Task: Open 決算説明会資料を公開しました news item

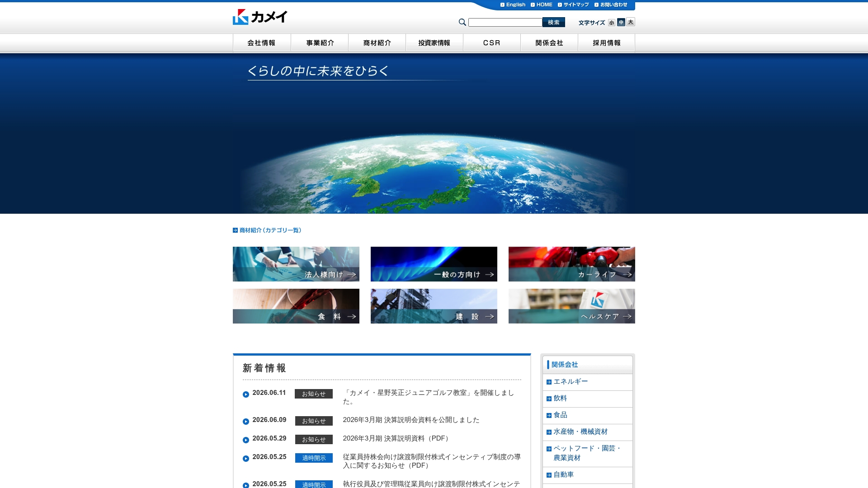Action: tap(411, 420)
